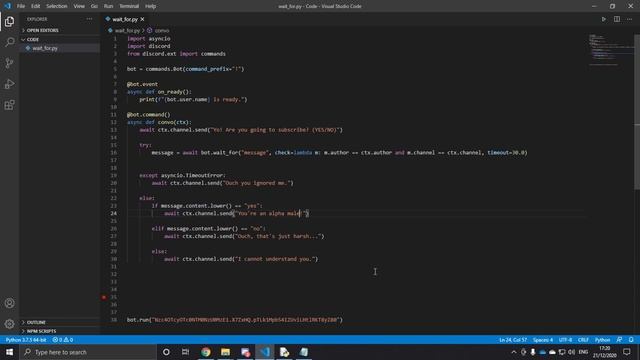Open the Terminal menu
The image size is (640, 360).
129,6
